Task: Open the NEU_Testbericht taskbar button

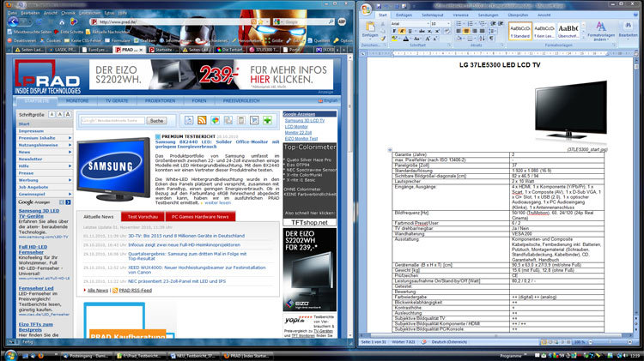Action: coord(194,356)
